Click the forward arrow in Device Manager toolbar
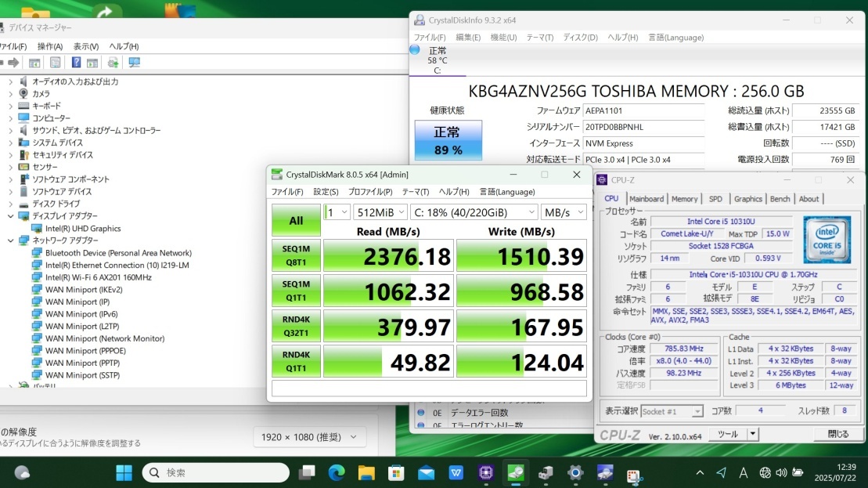The width and height of the screenshot is (868, 488). [x=14, y=63]
